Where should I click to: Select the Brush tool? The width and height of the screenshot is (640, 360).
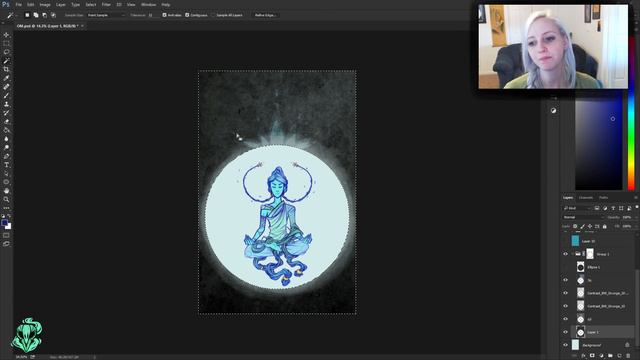[6, 96]
